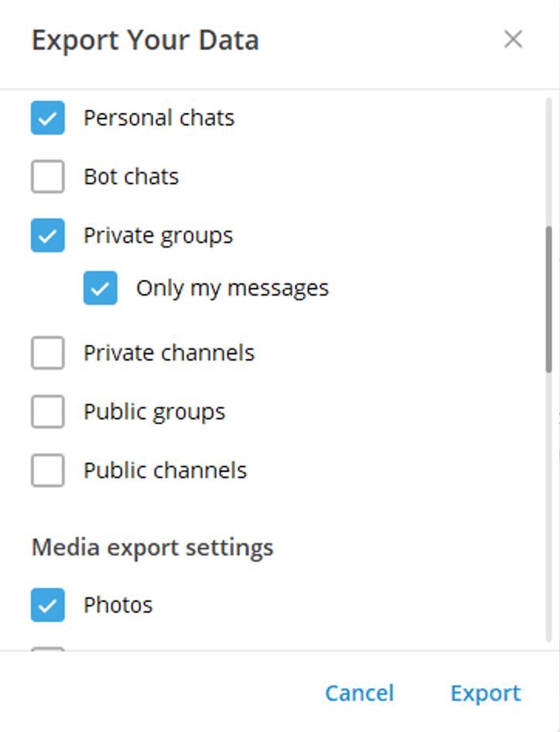Click the "Personal chats" label text
The image size is (560, 732).
coord(159,118)
